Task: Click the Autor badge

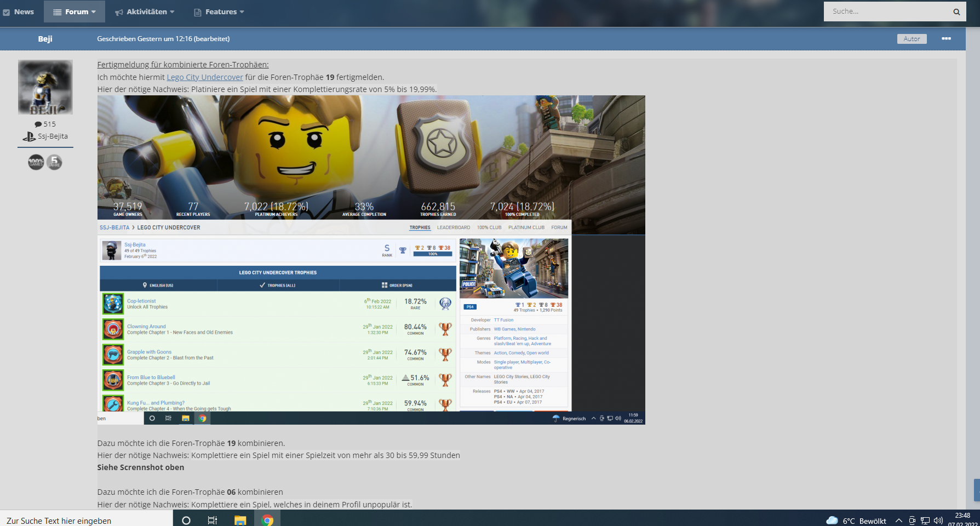Action: tap(912, 39)
